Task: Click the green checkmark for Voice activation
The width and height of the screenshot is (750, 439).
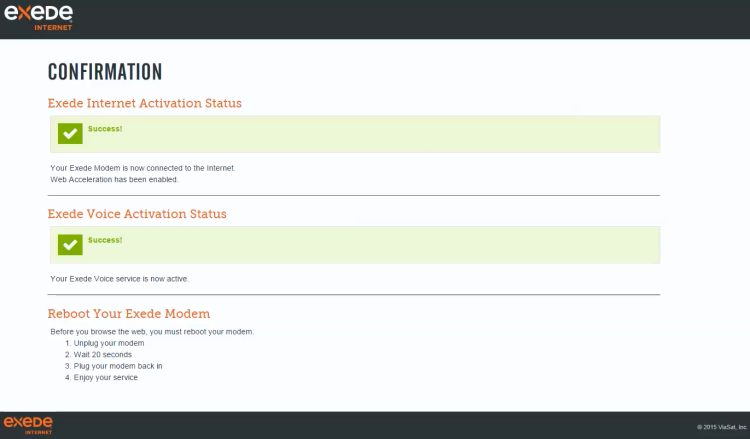Action: pyautogui.click(x=70, y=244)
